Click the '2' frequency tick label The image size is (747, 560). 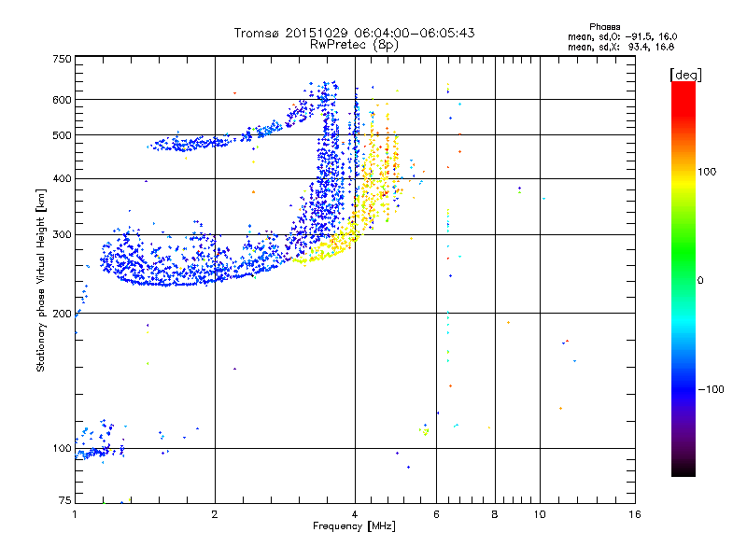(x=215, y=514)
